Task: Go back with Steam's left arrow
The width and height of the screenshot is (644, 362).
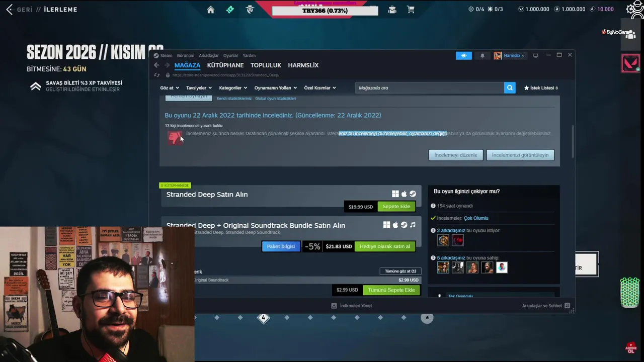Action: pos(156,65)
